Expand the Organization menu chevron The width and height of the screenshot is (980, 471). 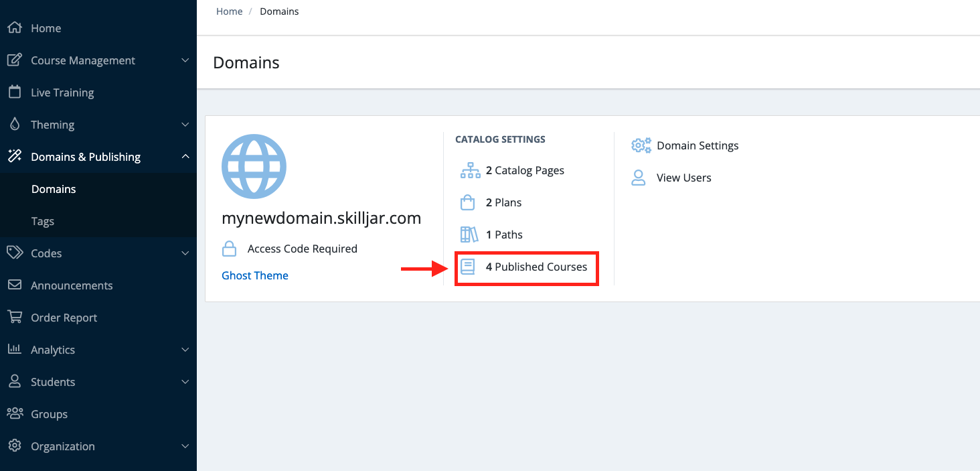[185, 446]
